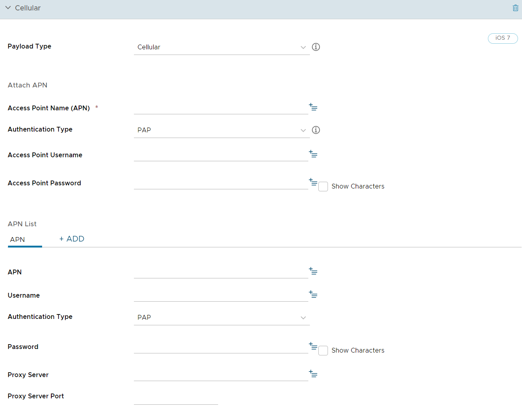Insert lookup value for APN field
522x420 pixels.
pyautogui.click(x=313, y=271)
